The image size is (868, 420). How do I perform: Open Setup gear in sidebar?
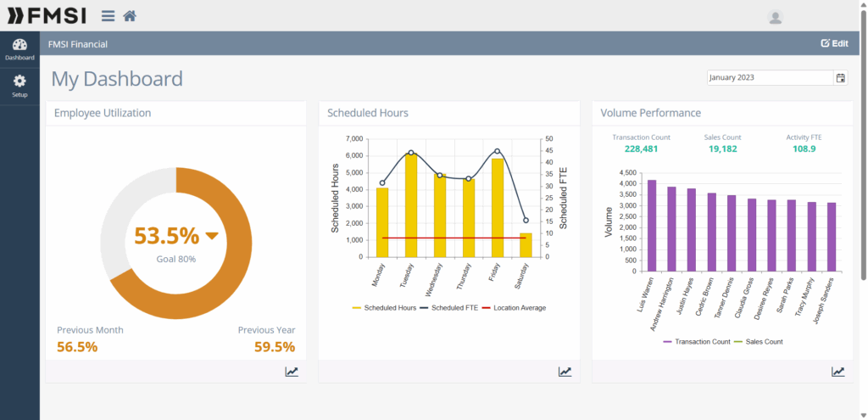click(19, 86)
